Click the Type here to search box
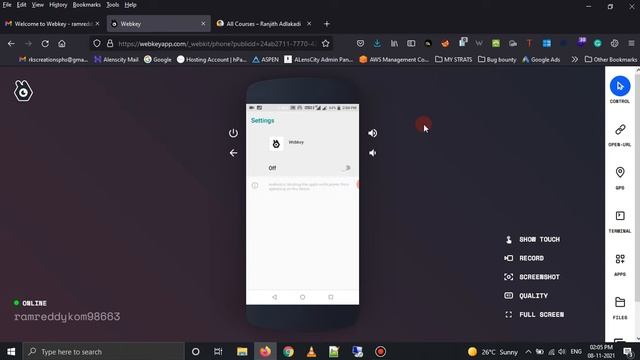This screenshot has width=640, height=360. pyautogui.click(x=104, y=351)
